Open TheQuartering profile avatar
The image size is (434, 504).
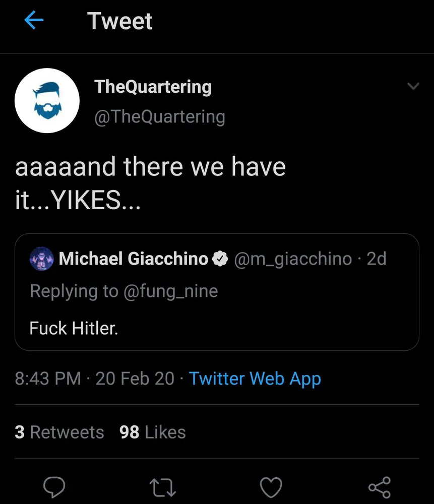[47, 100]
